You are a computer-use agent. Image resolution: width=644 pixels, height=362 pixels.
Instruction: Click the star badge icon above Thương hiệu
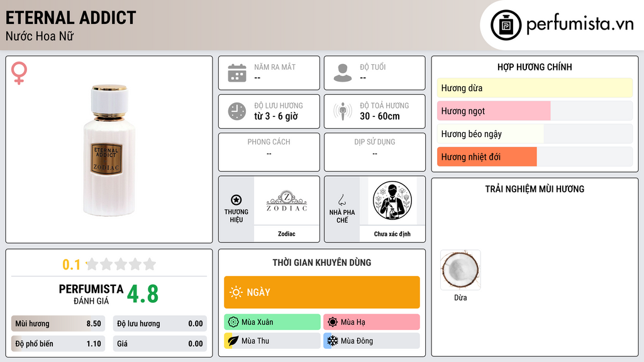pos(236,200)
